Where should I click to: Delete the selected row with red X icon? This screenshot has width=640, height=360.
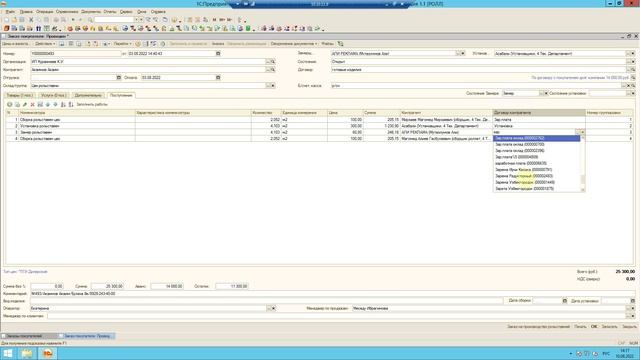click(x=33, y=104)
